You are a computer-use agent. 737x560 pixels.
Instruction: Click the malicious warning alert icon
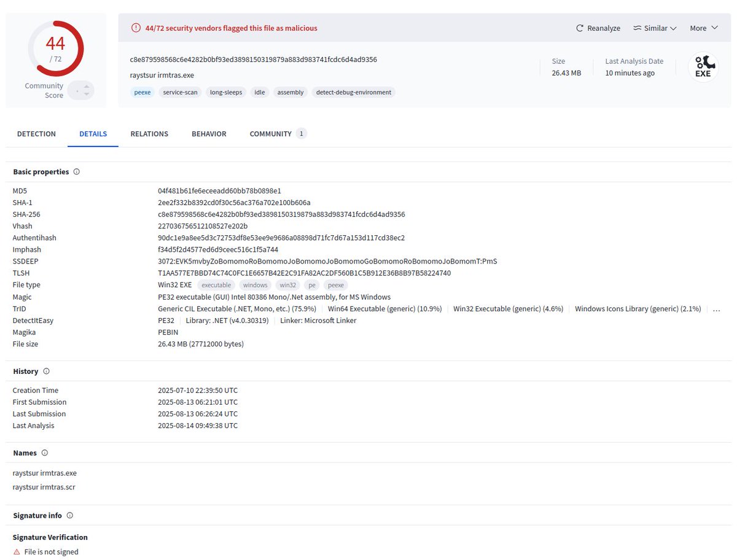pyautogui.click(x=136, y=28)
